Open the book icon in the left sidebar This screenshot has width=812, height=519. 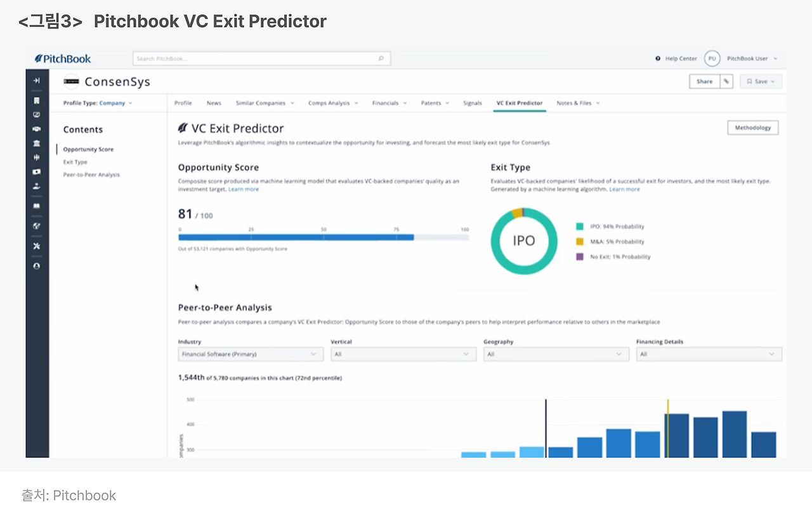(x=36, y=205)
